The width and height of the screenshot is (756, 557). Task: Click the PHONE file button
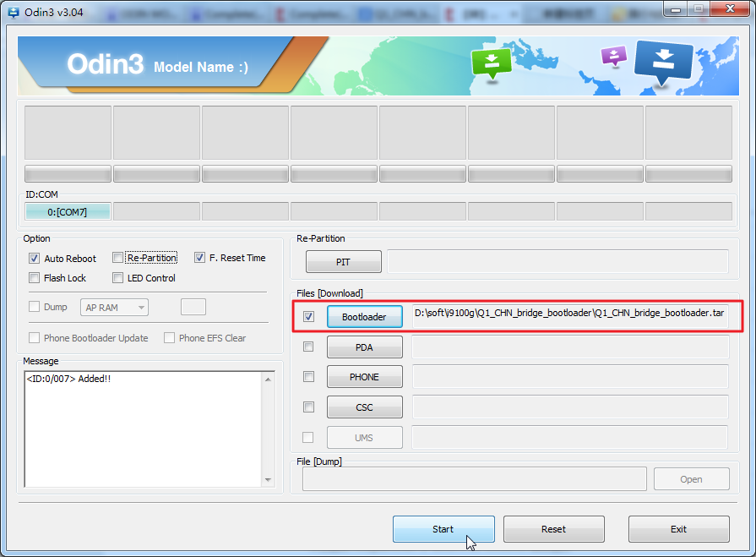pyautogui.click(x=365, y=377)
